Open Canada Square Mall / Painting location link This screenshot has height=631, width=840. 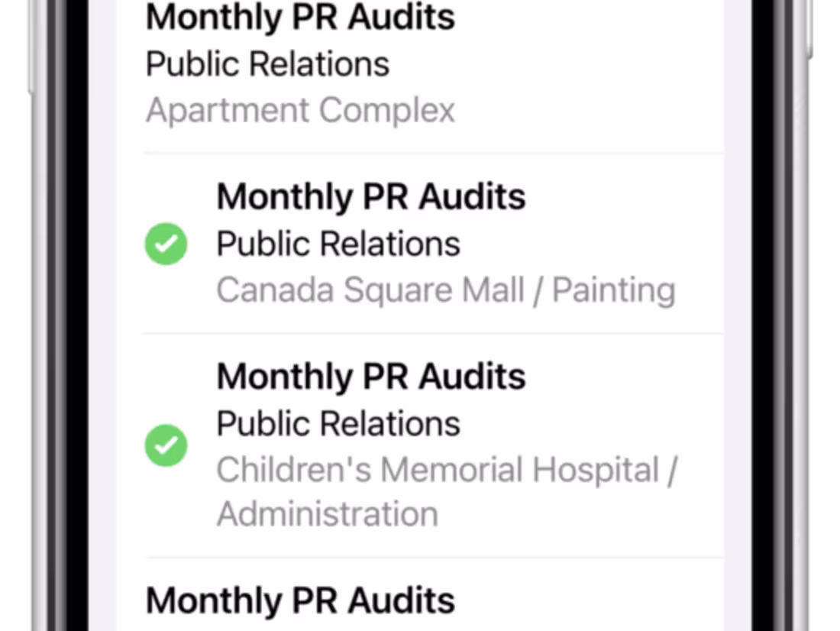pos(446,290)
